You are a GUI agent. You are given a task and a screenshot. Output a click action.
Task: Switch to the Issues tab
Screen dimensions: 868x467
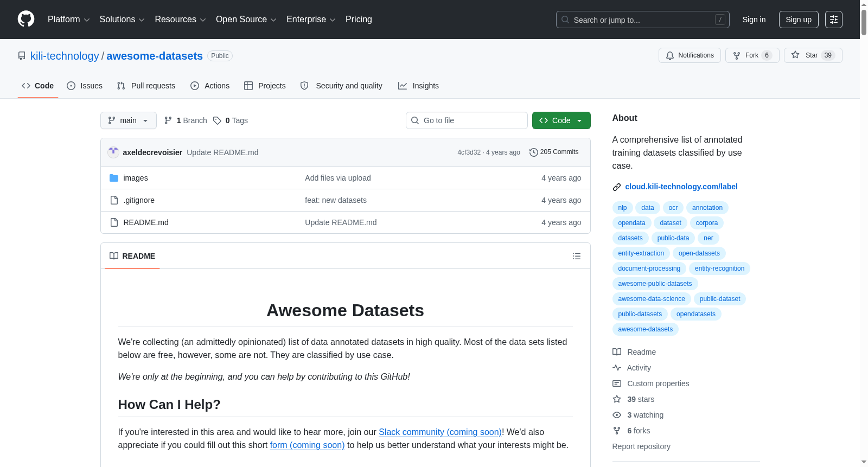[85, 86]
